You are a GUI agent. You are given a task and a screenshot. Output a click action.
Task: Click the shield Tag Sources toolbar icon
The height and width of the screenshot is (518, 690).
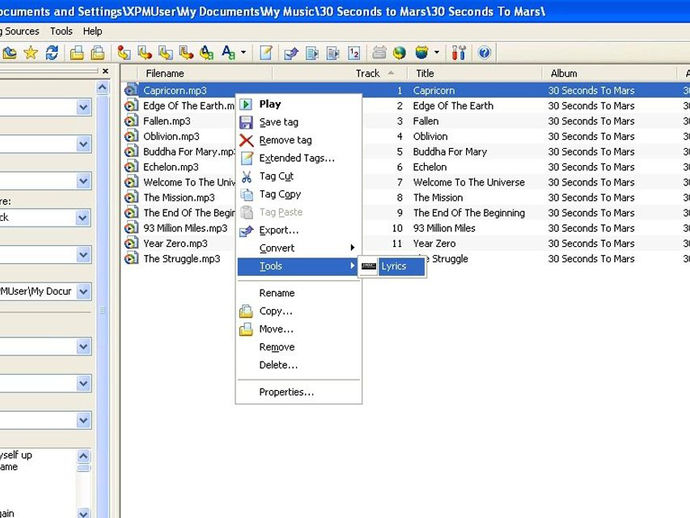click(422, 53)
